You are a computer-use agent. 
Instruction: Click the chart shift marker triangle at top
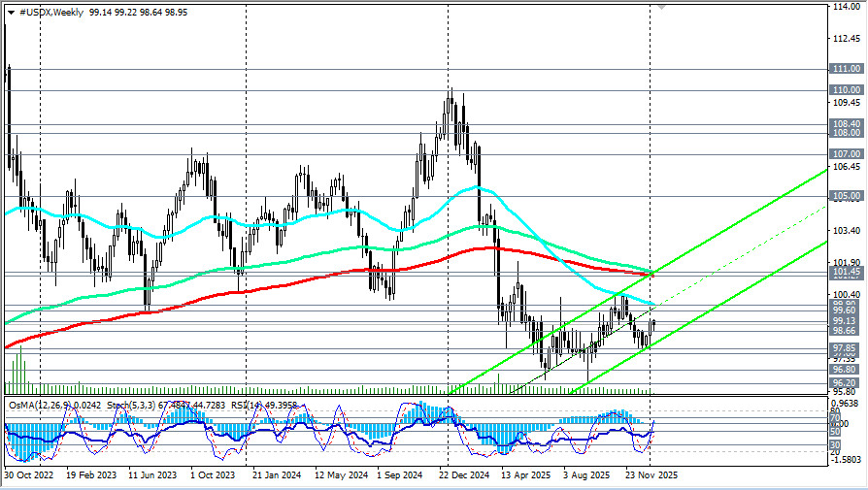click(661, 7)
